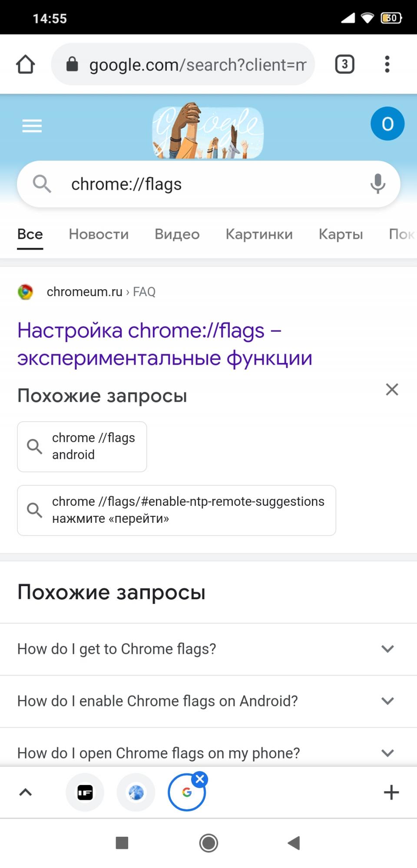This screenshot has height=868, width=417.
Task: Add a new tab with plus icon
Action: point(391,792)
